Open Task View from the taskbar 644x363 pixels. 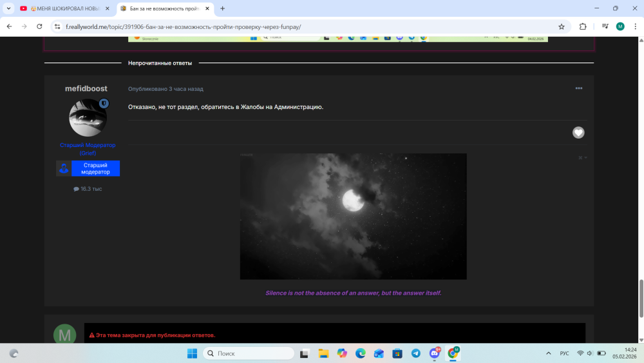[x=305, y=353]
